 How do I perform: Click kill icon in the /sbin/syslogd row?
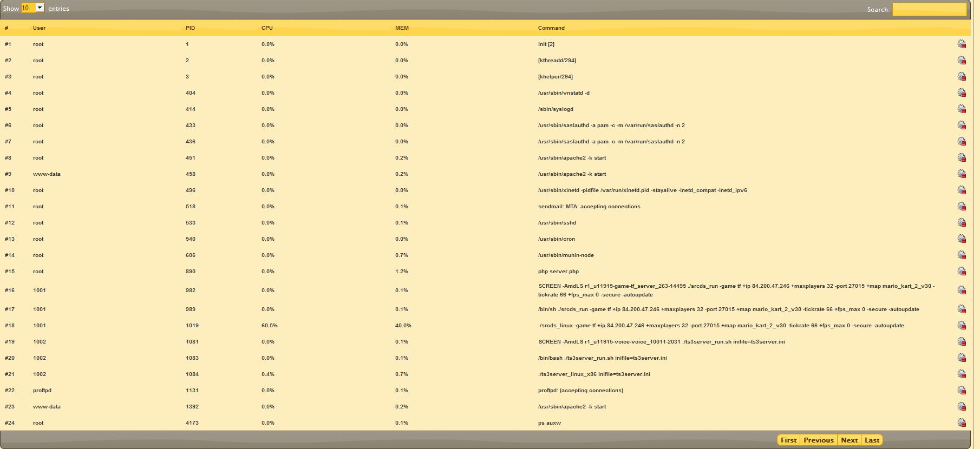point(962,109)
